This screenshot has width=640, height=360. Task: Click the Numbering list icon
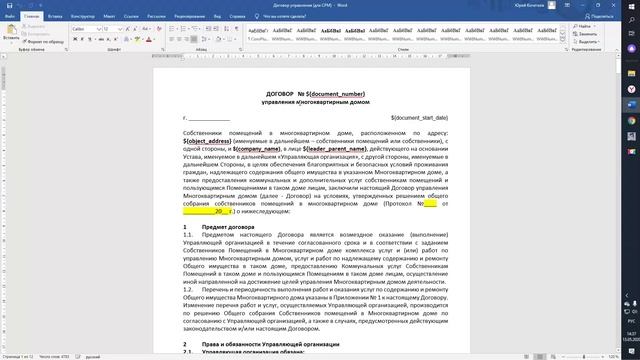click(183, 29)
